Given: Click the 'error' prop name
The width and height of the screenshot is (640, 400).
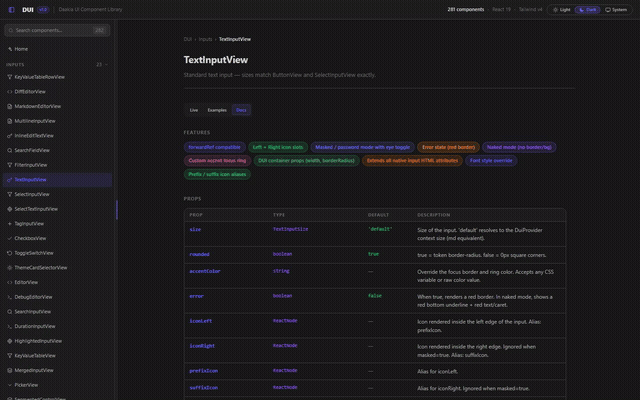Looking at the screenshot, I should click(x=196, y=296).
